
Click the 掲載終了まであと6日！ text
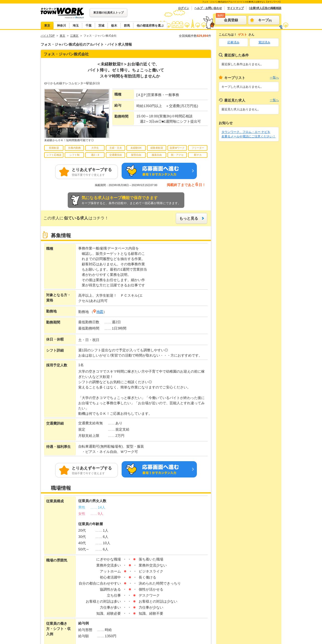pyautogui.click(x=186, y=185)
